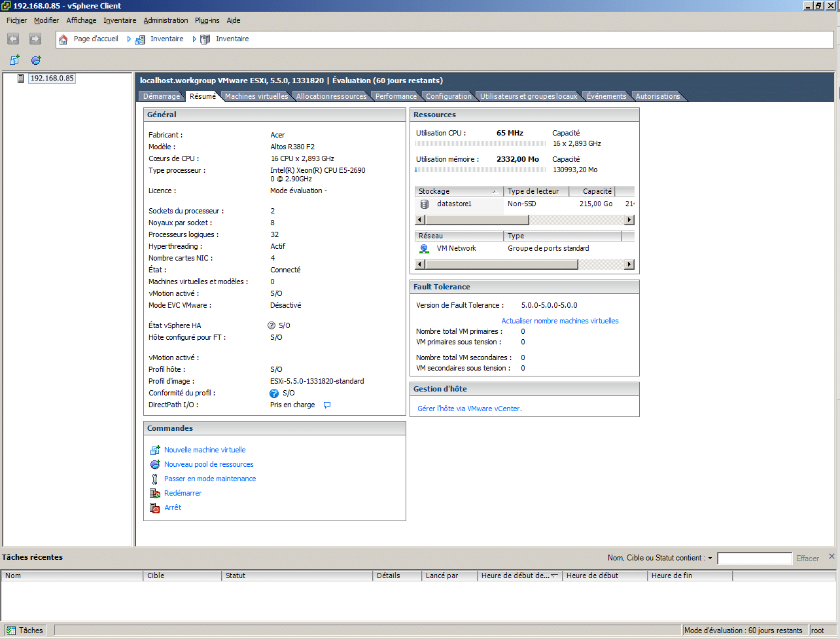The image size is (840, 639).
Task: Click the Redémarrer link
Action: 183,494
